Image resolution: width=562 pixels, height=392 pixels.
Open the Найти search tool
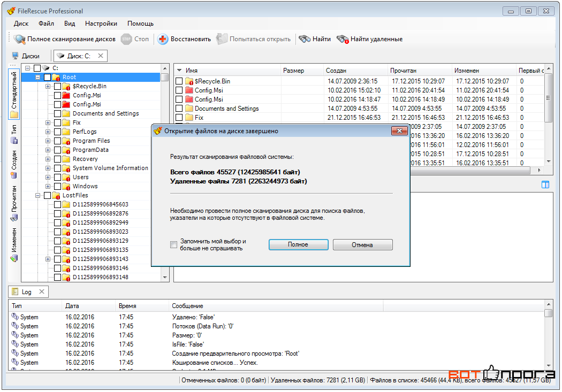click(315, 39)
